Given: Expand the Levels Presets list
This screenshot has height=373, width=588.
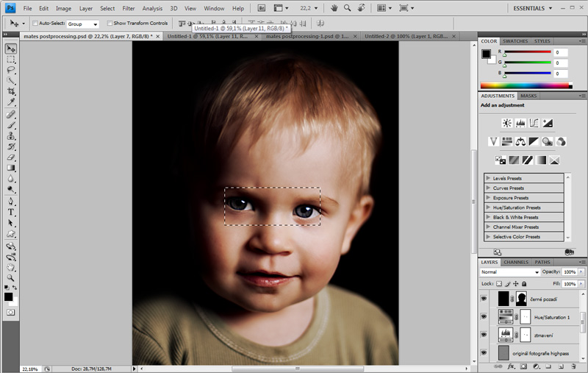Looking at the screenshot, I should tap(488, 178).
